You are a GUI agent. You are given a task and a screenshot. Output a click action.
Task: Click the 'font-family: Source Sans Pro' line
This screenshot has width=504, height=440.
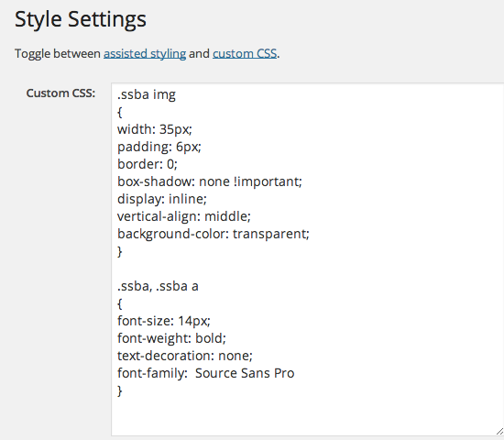point(205,373)
